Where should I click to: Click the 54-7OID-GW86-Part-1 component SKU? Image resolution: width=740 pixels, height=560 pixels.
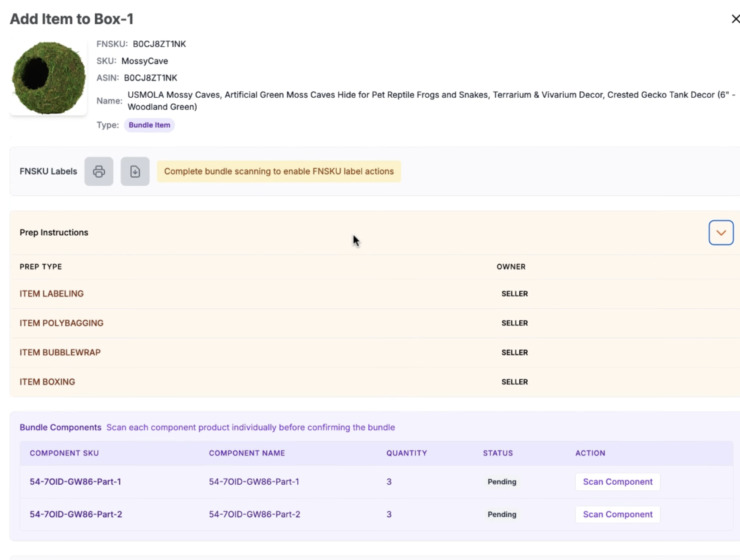point(75,482)
